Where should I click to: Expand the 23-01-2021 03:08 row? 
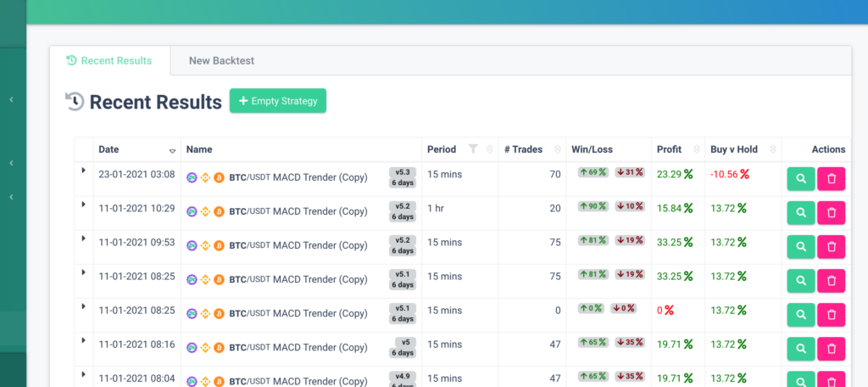point(83,171)
